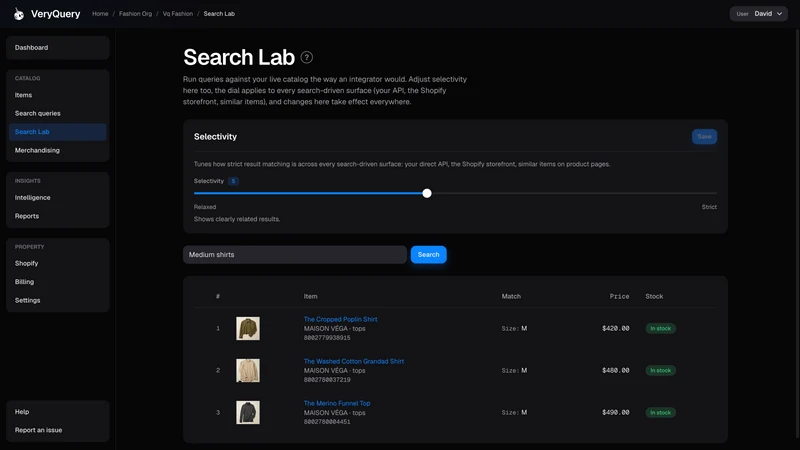Image resolution: width=800 pixels, height=450 pixels.
Task: Click the Price column header
Action: click(619, 296)
